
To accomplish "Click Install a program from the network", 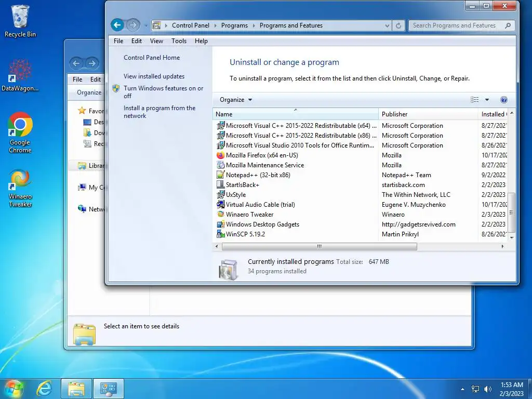I will [x=159, y=112].
